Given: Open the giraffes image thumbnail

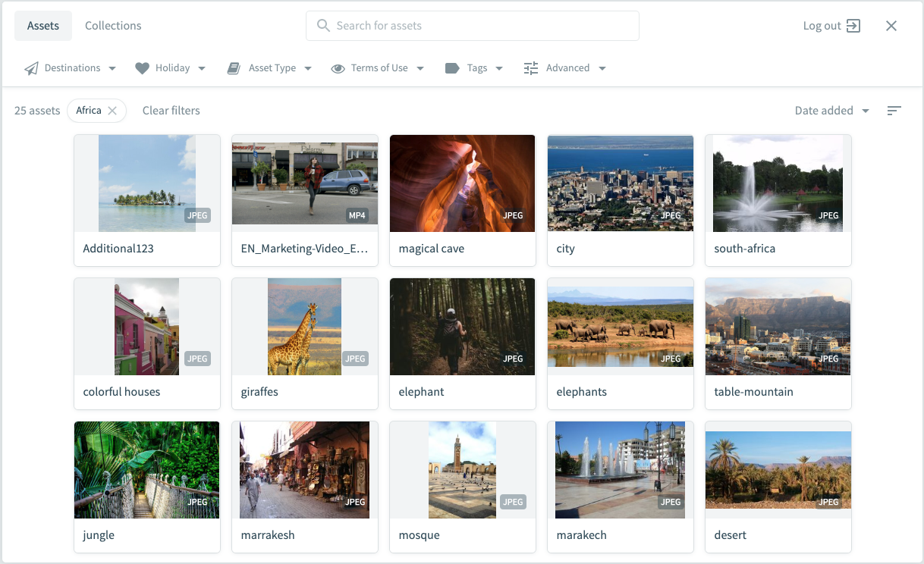Looking at the screenshot, I should click(304, 327).
